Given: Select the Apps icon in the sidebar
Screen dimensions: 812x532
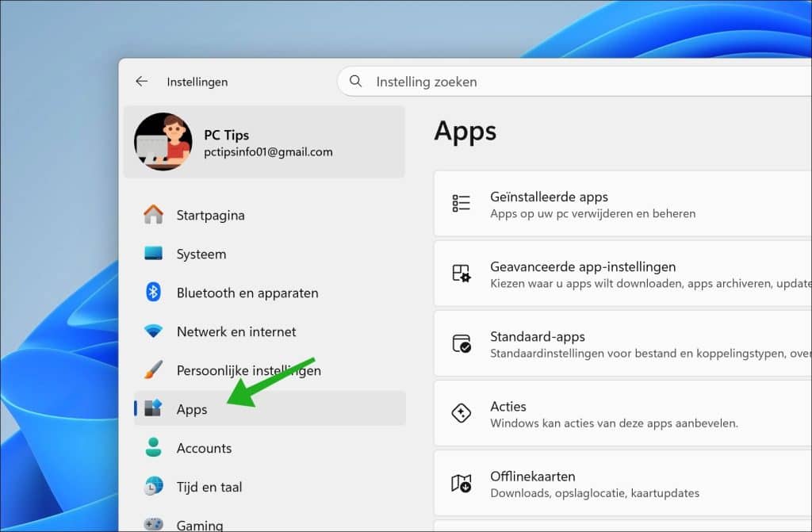Looking at the screenshot, I should coord(155,409).
